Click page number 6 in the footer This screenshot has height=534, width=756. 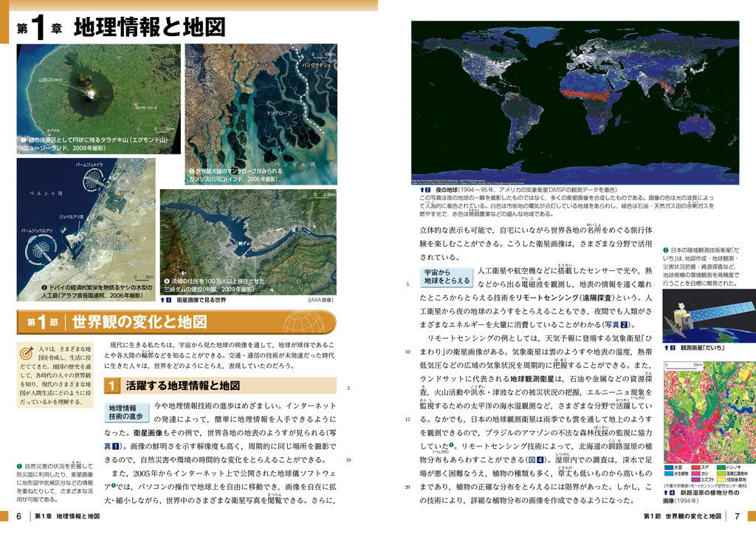[x=18, y=516]
